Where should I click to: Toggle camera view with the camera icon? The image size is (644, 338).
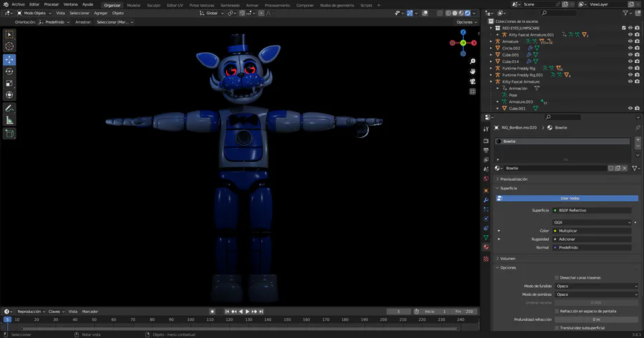473,81
